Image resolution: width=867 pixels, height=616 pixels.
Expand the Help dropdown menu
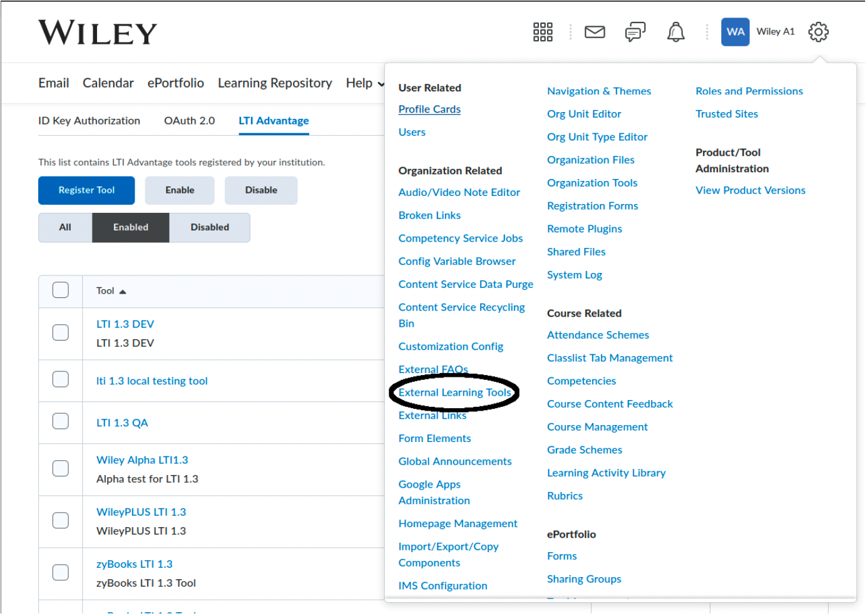365,83
